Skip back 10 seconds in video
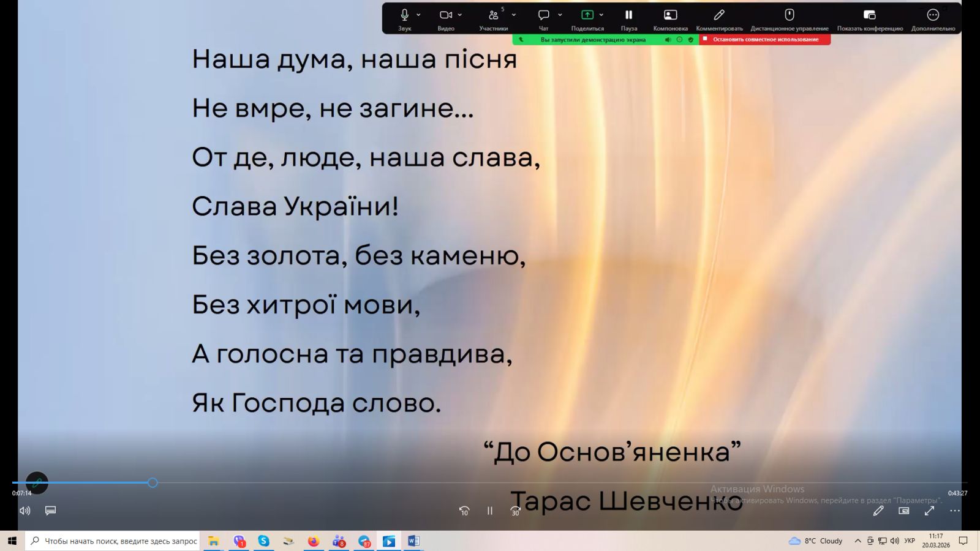980x551 pixels. (x=464, y=511)
